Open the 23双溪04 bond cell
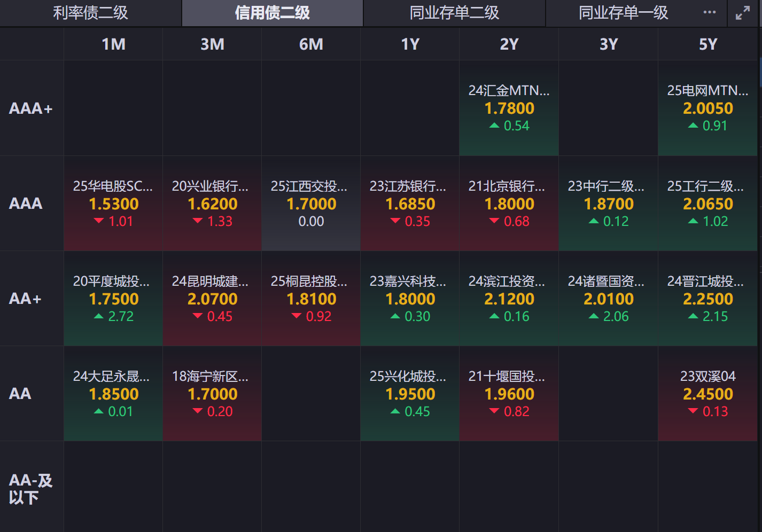The height and width of the screenshot is (532, 762). pyautogui.click(x=707, y=394)
